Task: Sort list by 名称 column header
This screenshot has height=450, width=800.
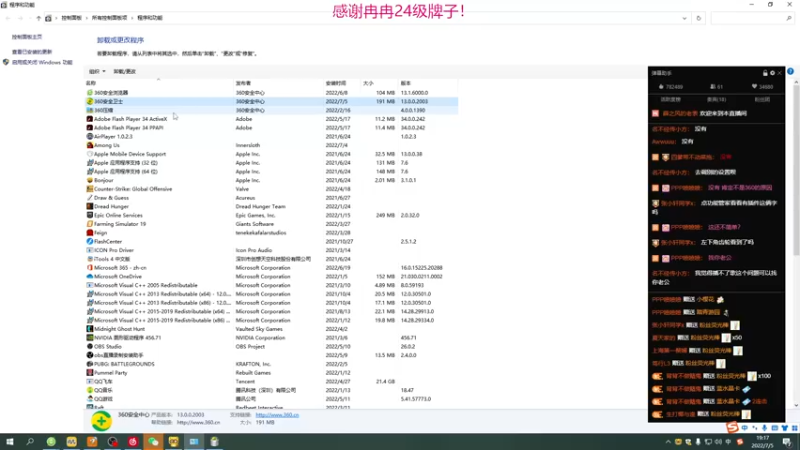Action: click(x=159, y=83)
